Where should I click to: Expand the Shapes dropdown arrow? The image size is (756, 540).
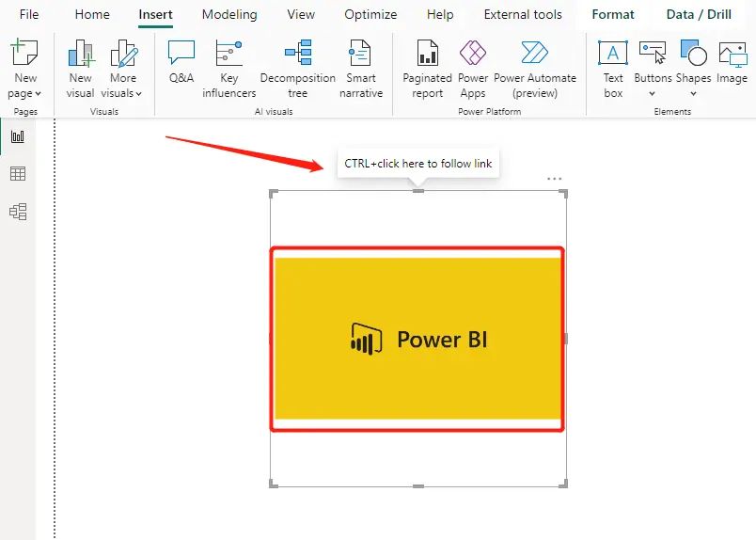click(693, 94)
